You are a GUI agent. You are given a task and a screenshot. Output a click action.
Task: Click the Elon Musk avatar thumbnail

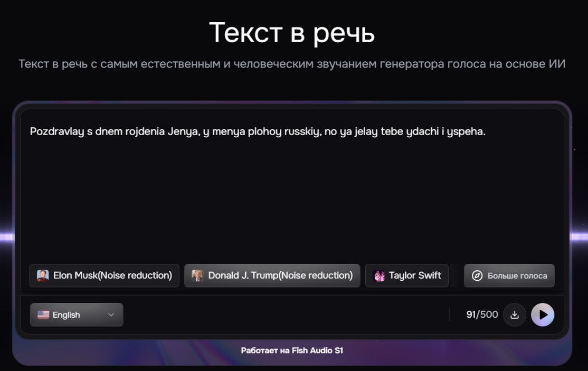43,275
